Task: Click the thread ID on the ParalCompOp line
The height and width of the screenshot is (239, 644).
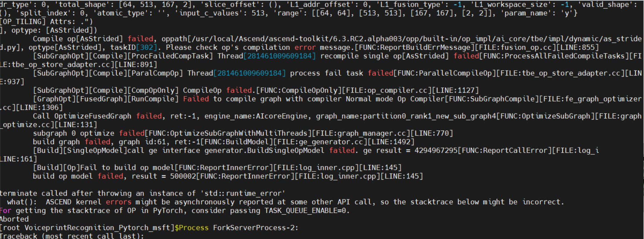Action: click(x=249, y=73)
